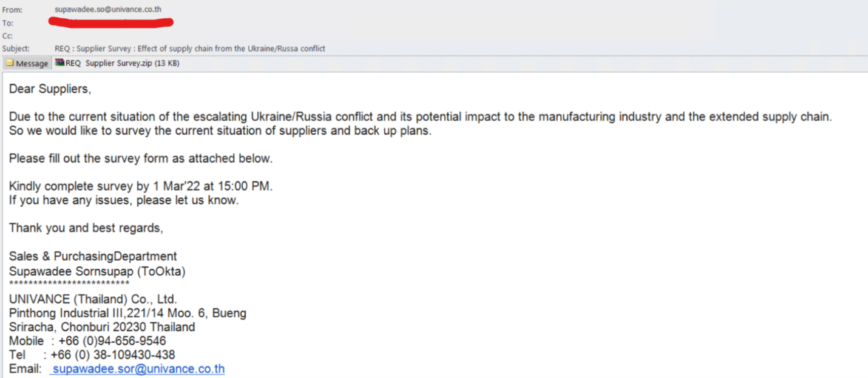The width and height of the screenshot is (868, 378).
Task: Click the UNIVANCE (Thailand) Co., Ltd. company name
Action: pyautogui.click(x=93, y=299)
